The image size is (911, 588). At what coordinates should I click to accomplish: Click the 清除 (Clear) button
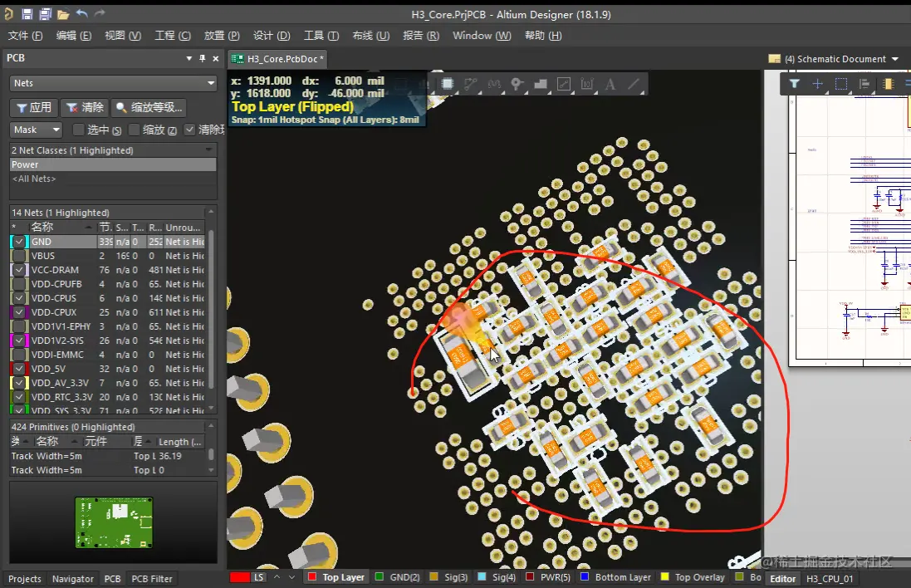[85, 107]
